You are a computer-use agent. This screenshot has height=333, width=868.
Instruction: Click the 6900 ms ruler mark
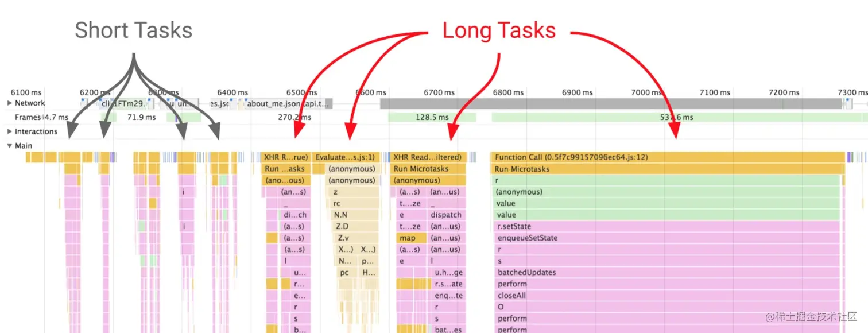[577, 92]
